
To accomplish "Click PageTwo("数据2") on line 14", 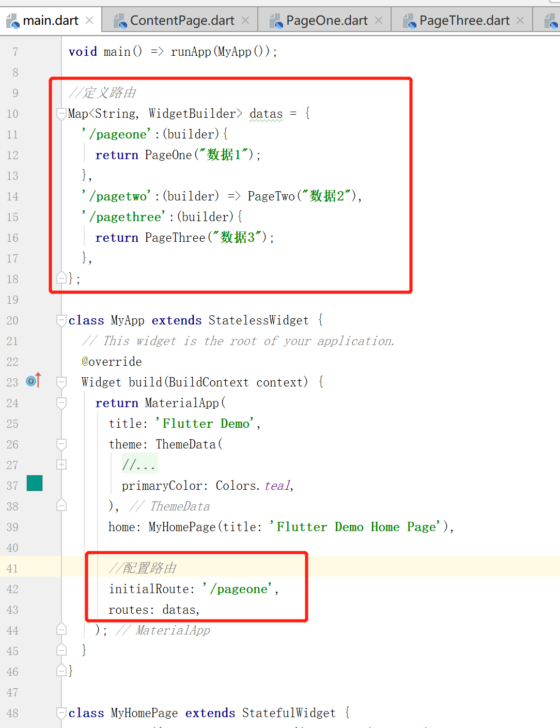I will 302,196.
